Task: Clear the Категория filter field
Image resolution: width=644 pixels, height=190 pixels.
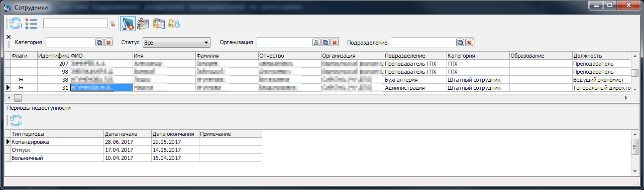Action: coord(108,43)
